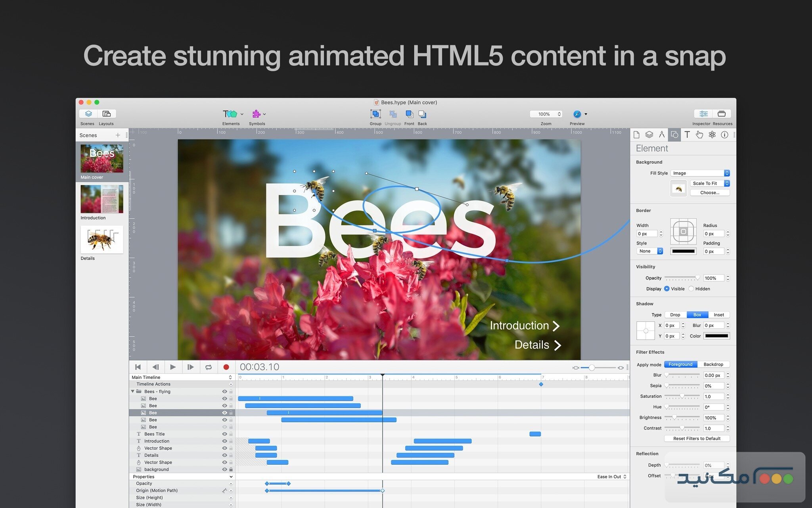Click the Back toolbar icon
The height and width of the screenshot is (508, 812).
422,114
